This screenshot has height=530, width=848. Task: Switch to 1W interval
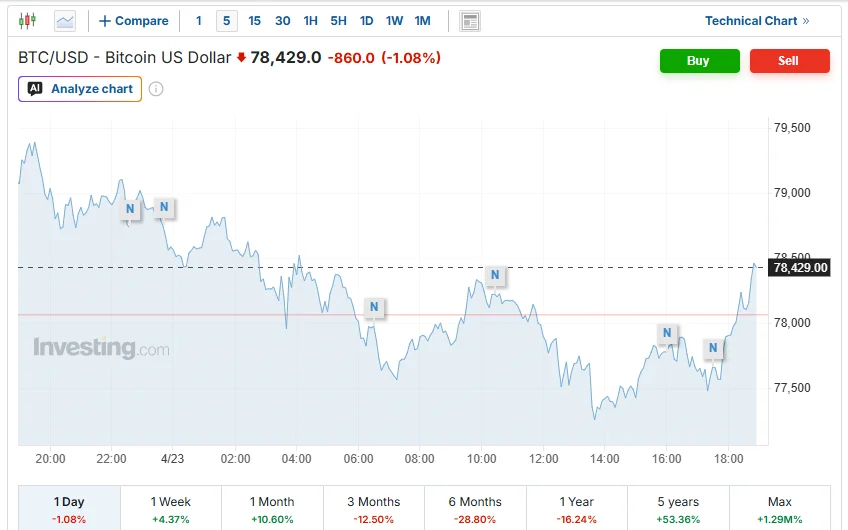point(394,21)
